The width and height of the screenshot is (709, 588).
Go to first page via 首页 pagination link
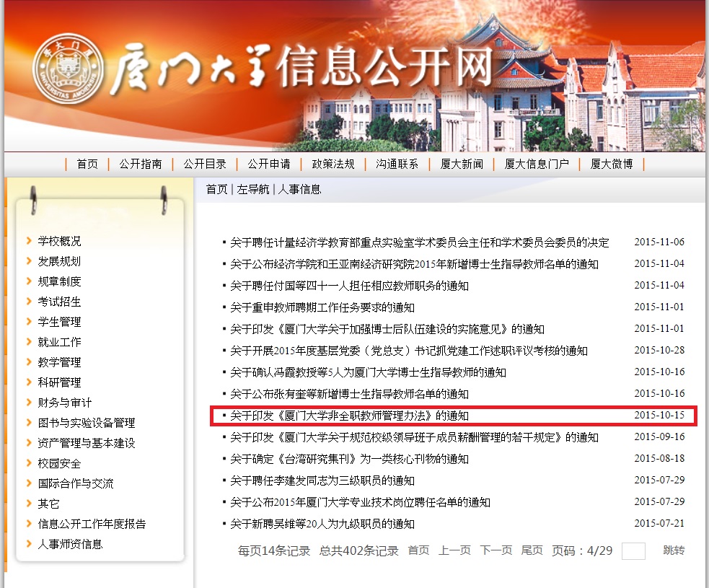[x=418, y=550]
